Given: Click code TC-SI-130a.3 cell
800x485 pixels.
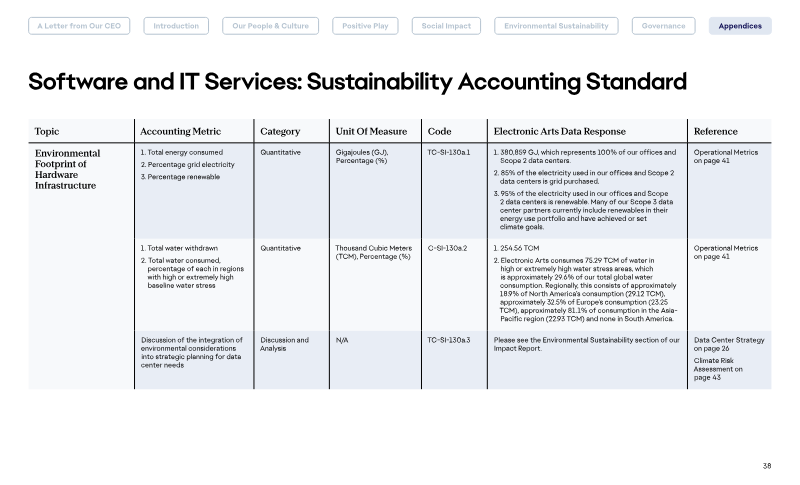Looking at the screenshot, I should click(x=448, y=340).
